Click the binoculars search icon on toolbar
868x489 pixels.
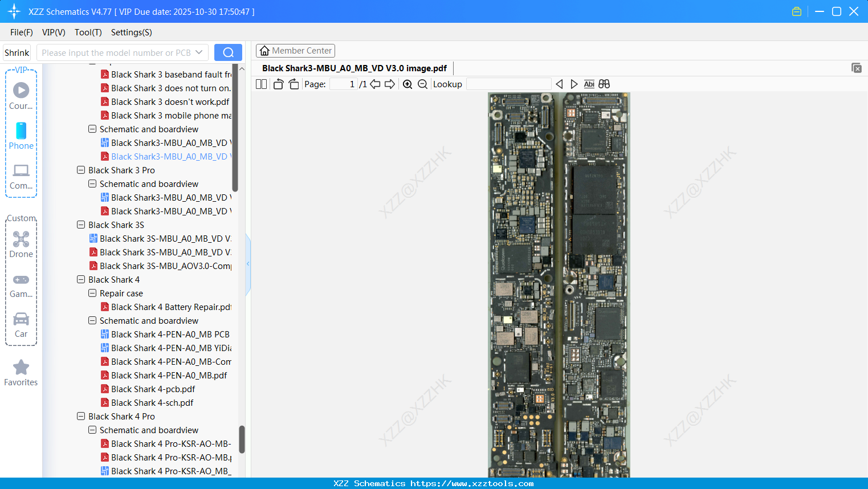pyautogui.click(x=604, y=84)
